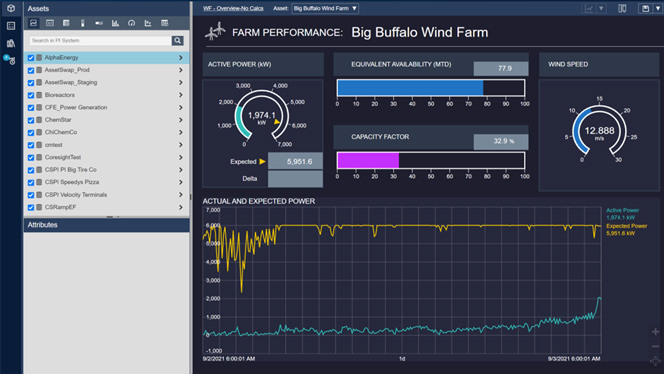664x374 pixels.
Task: Select the Radial Gauge symbol tool
Action: pos(132,23)
